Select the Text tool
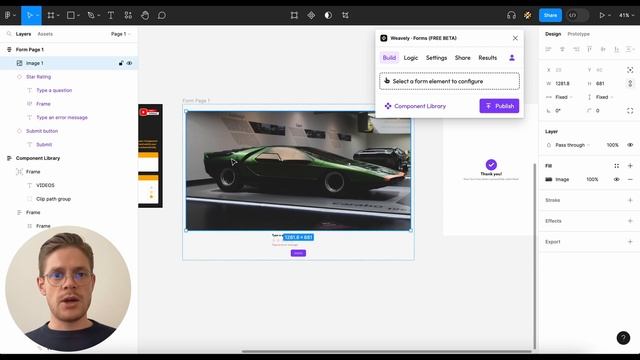This screenshot has height=360, width=640. [x=111, y=16]
